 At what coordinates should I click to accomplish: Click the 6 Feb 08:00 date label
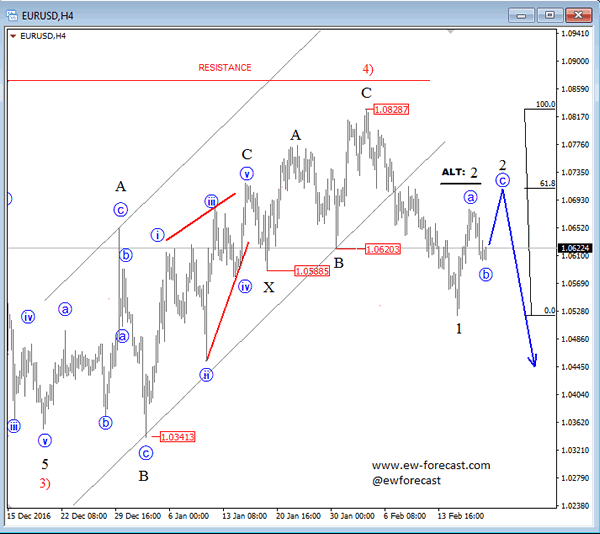[x=405, y=516]
